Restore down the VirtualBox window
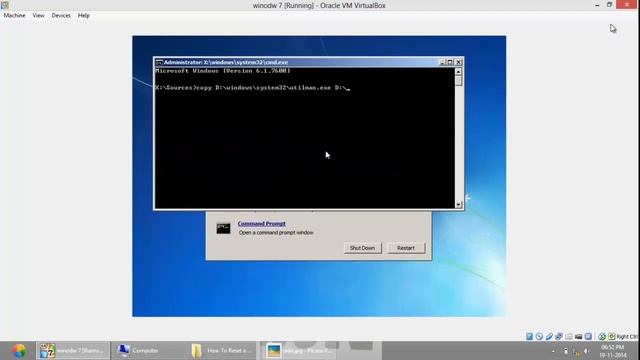640x360 pixels. [x=609, y=5]
